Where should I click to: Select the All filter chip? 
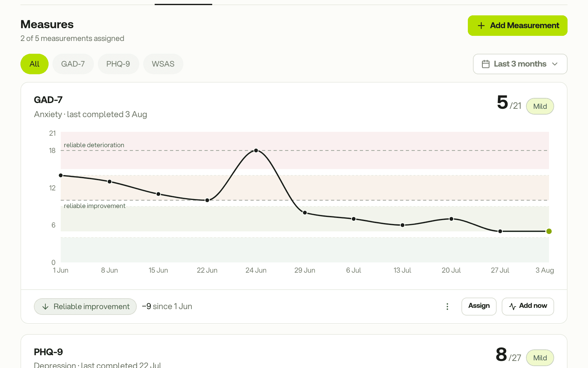coord(35,64)
